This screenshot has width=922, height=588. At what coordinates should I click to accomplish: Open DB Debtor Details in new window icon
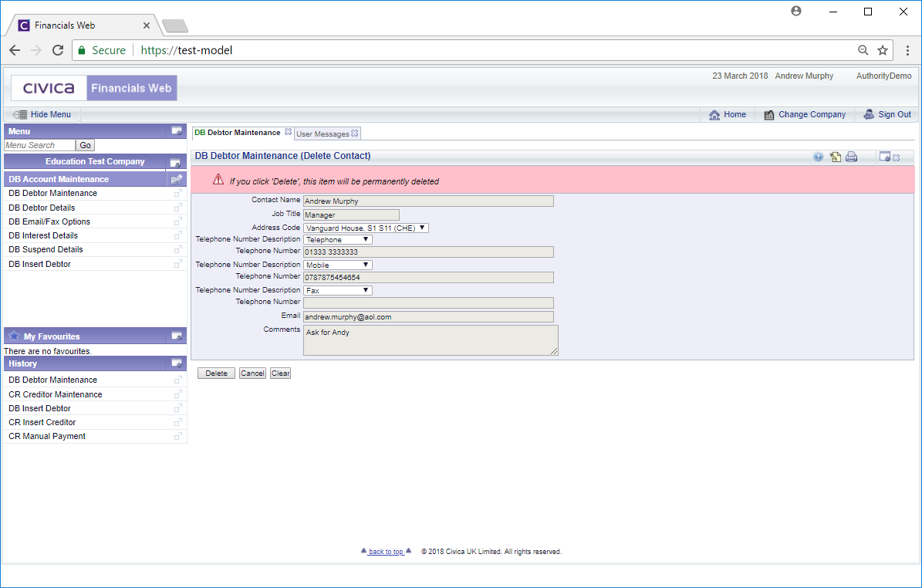[177, 208]
